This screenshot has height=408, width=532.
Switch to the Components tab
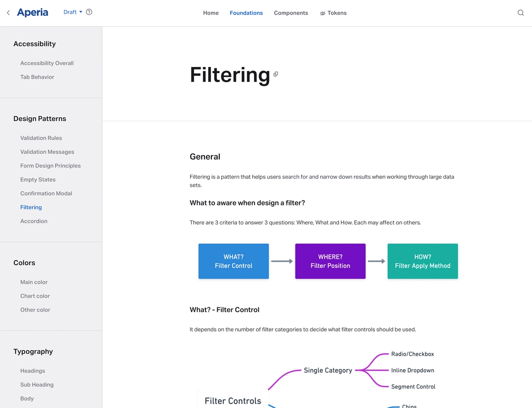(291, 13)
